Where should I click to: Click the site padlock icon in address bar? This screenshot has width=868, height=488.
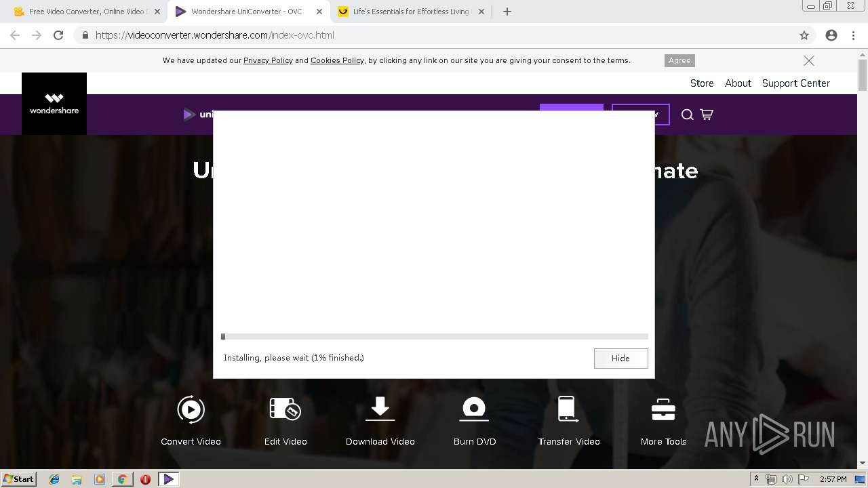85,35
